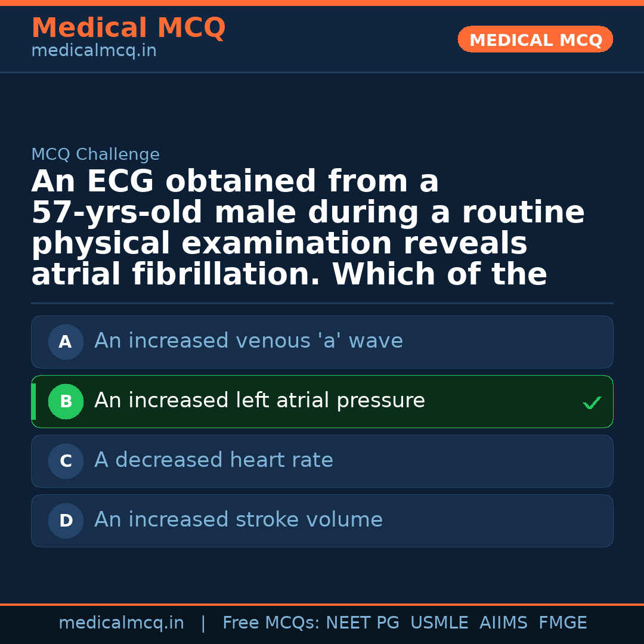This screenshot has height=644, width=644.
Task: Click the MCQ Challenge label
Action: 95,155
